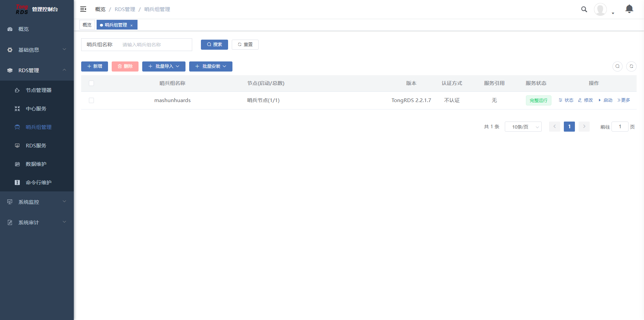Click 修改 for mashunhuards

point(586,100)
